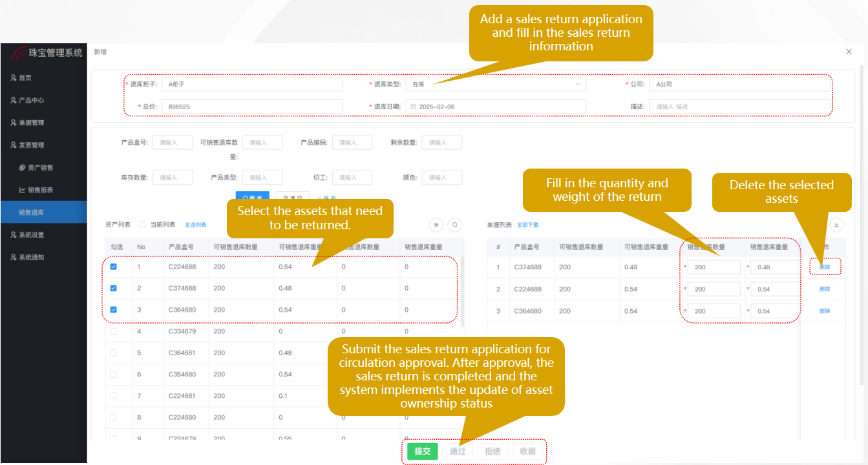
Task: Toggle the 当前列表 checkbox
Action: coord(143,225)
